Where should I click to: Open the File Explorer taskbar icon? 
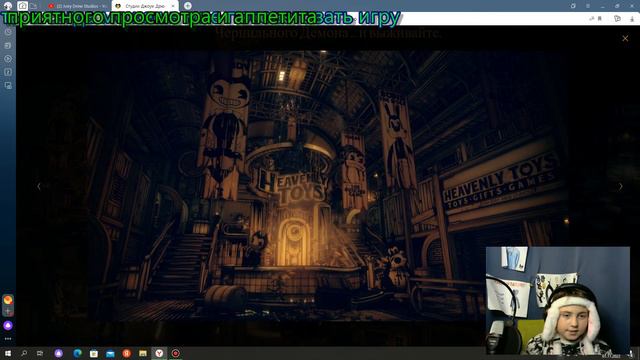pyautogui.click(x=142, y=353)
